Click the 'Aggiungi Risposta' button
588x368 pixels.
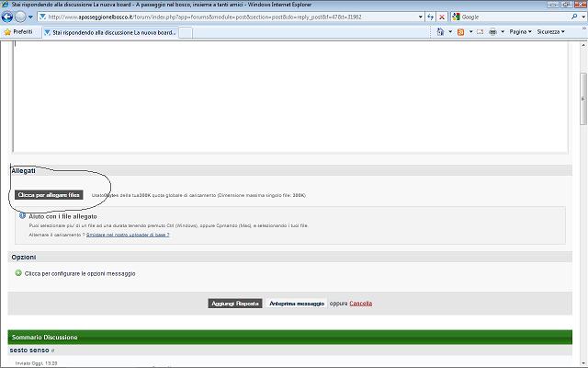click(x=236, y=304)
